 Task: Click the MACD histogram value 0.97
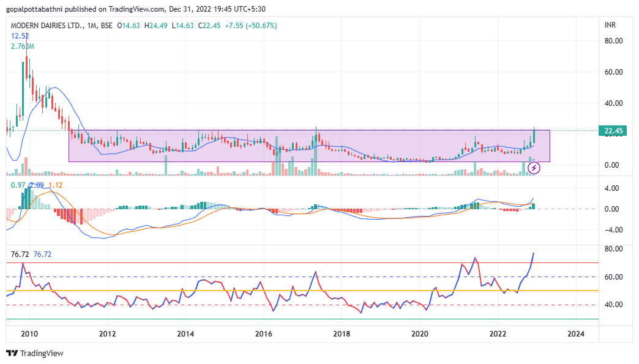[18, 185]
